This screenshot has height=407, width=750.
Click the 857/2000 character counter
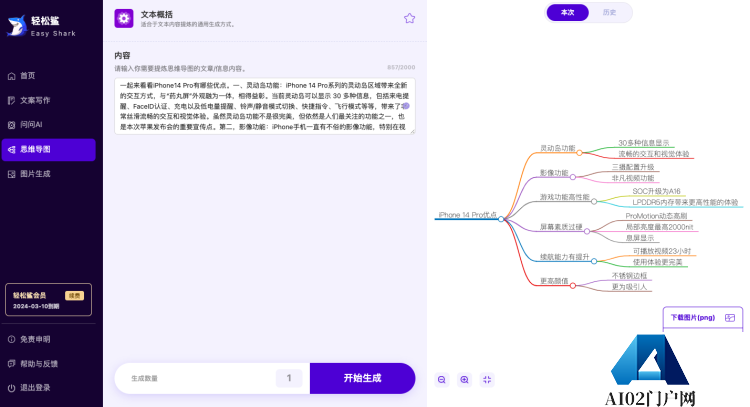pyautogui.click(x=401, y=67)
